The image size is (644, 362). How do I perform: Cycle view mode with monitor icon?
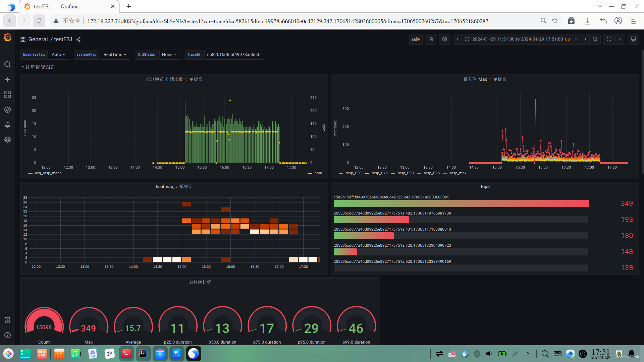click(x=633, y=39)
